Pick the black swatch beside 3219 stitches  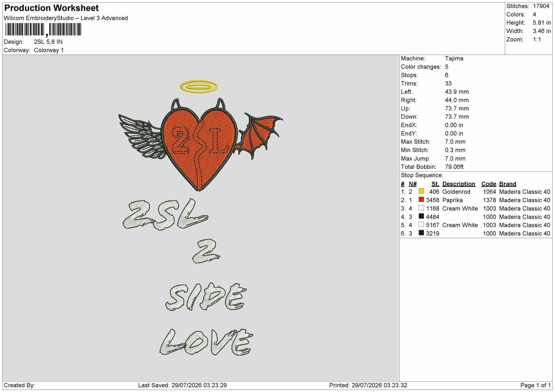(x=421, y=233)
